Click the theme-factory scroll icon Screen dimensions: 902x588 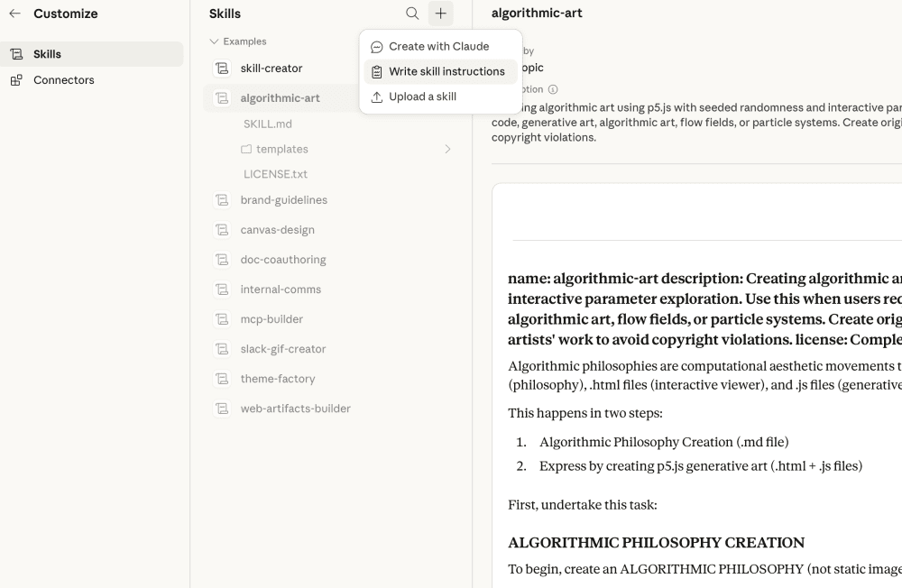pos(222,379)
